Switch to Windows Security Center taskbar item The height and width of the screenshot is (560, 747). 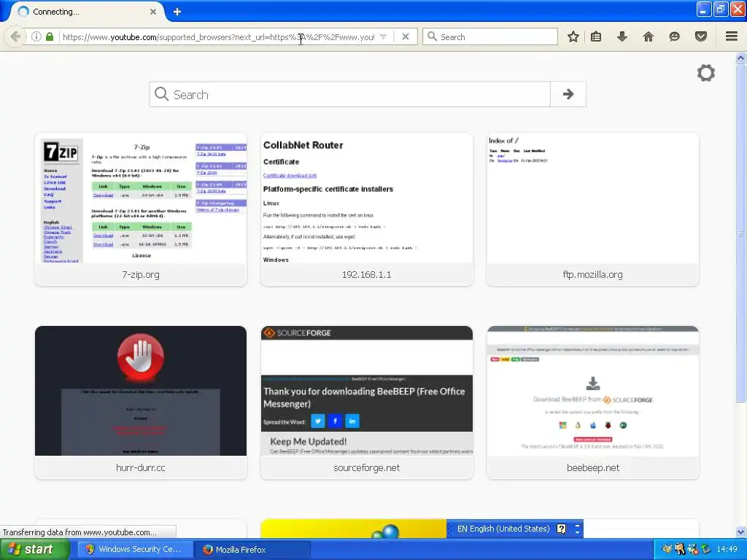(133, 549)
